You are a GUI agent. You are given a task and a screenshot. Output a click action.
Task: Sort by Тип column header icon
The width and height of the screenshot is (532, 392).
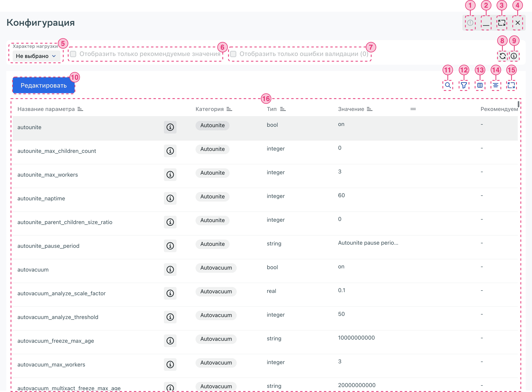pyautogui.click(x=283, y=109)
